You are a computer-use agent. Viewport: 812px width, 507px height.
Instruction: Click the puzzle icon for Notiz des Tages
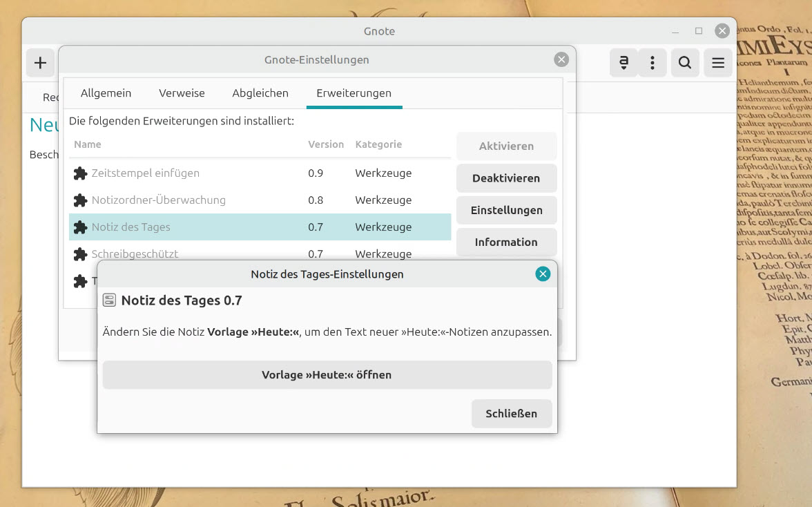click(x=80, y=227)
